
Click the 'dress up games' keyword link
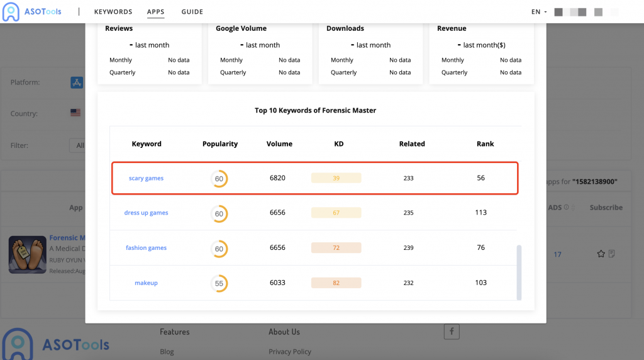click(146, 213)
